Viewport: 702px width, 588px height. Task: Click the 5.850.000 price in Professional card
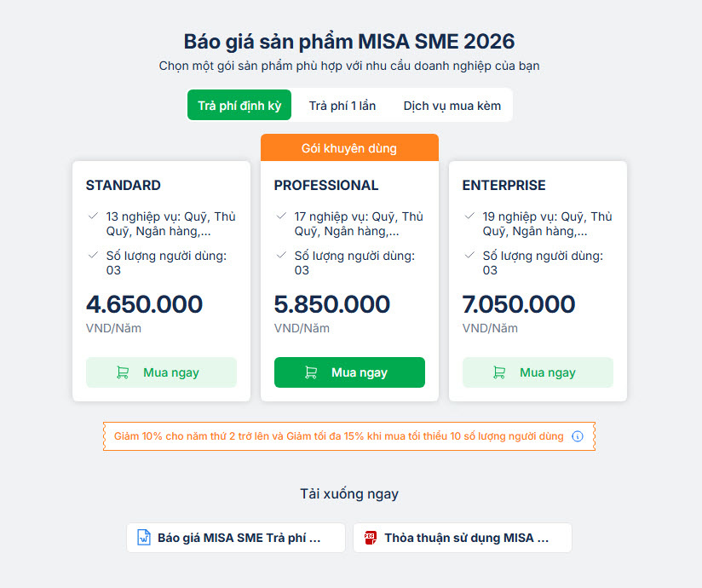coord(331,304)
